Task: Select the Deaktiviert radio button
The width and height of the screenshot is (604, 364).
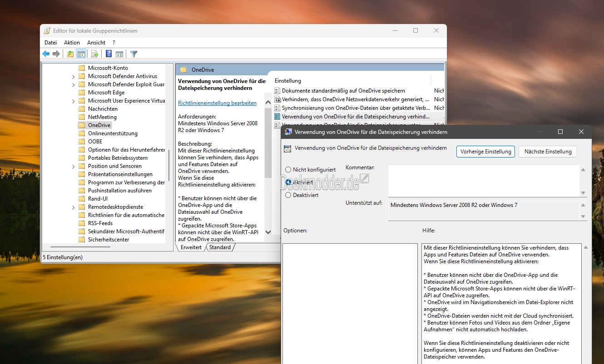Action: pyautogui.click(x=288, y=195)
